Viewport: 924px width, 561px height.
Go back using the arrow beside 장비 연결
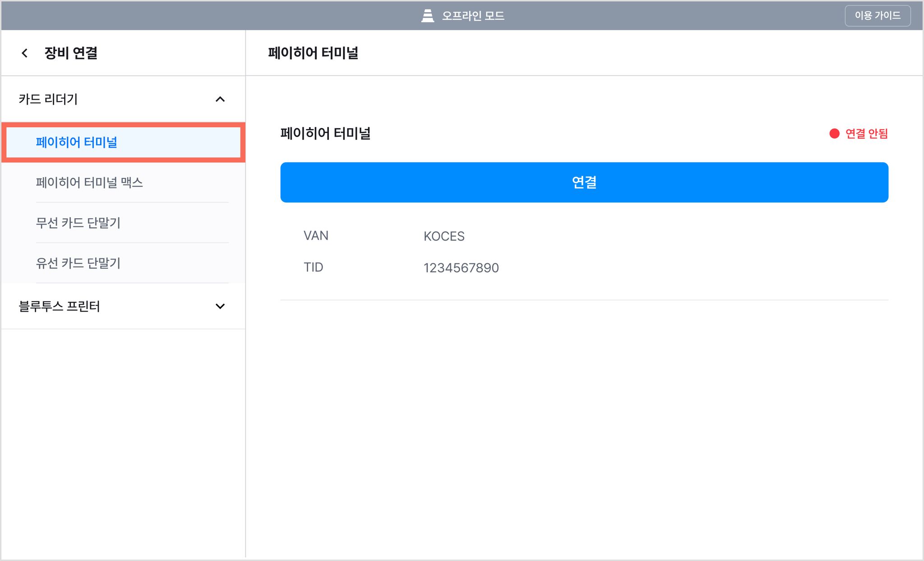[x=25, y=53]
